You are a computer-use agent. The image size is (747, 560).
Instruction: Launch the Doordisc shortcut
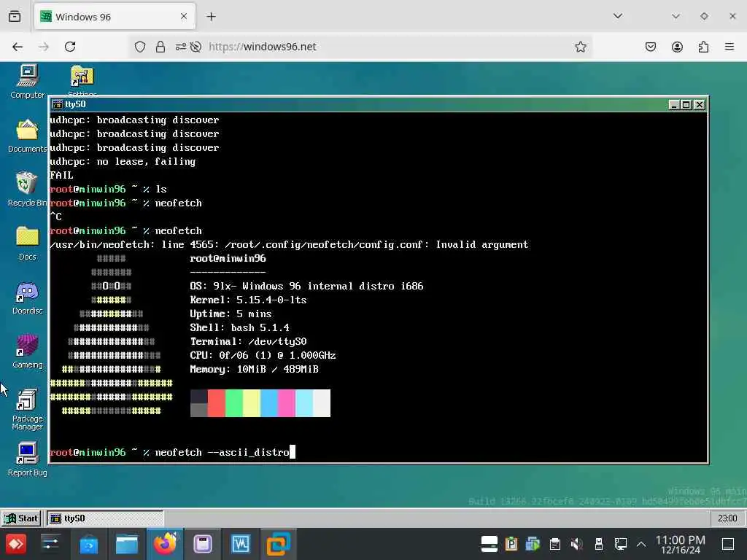point(27,297)
